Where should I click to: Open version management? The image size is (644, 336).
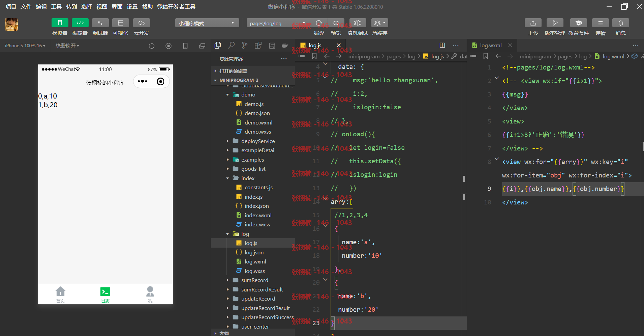click(x=555, y=23)
